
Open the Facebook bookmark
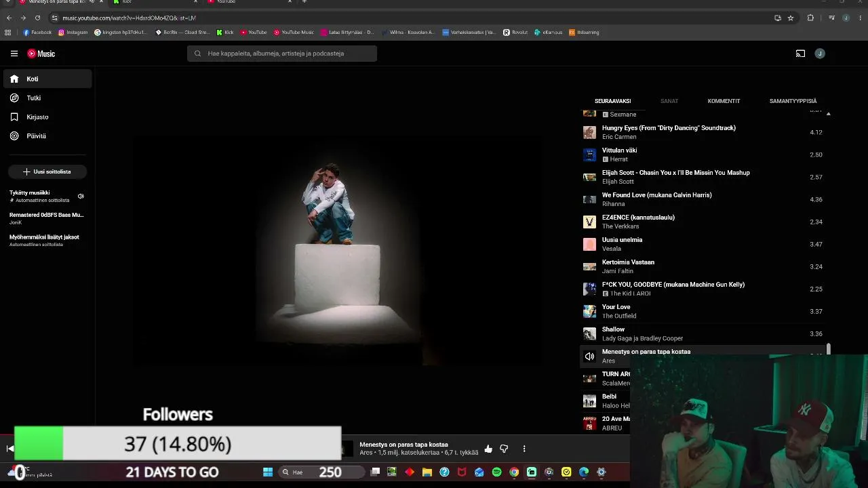tap(37, 33)
